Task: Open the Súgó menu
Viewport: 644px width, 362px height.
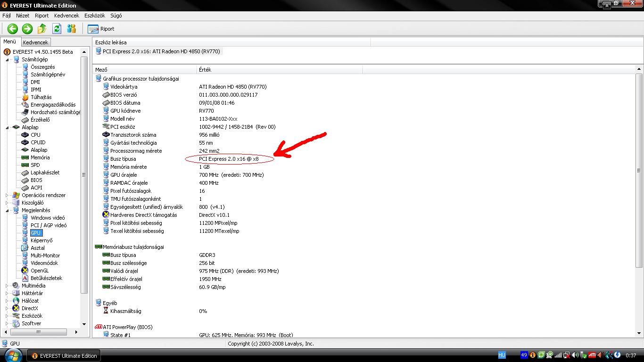Action: 116,16
